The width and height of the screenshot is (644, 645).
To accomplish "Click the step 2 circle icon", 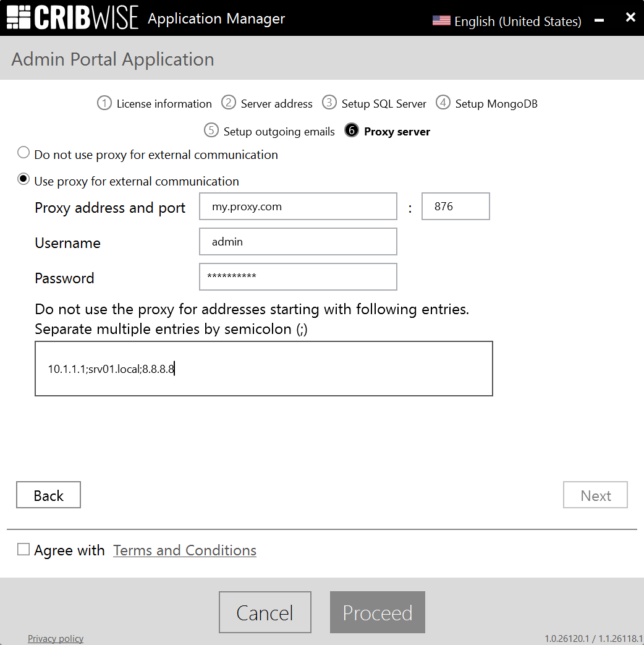I will pos(229,103).
